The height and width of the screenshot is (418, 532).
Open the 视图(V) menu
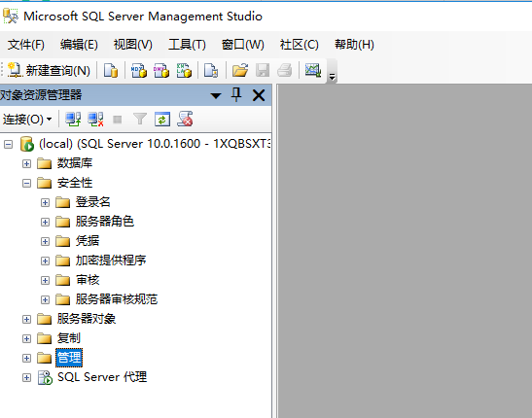pos(132,45)
